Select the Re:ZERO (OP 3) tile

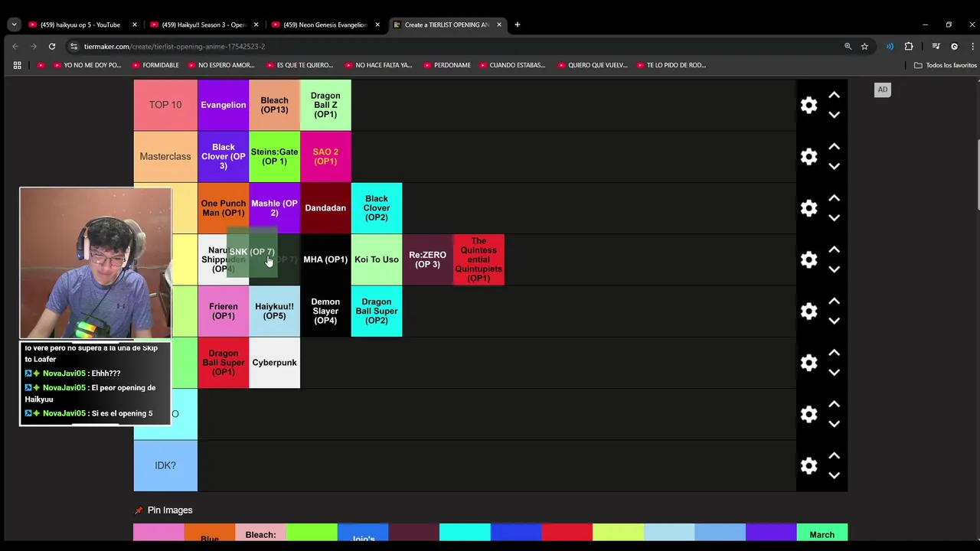click(x=427, y=259)
